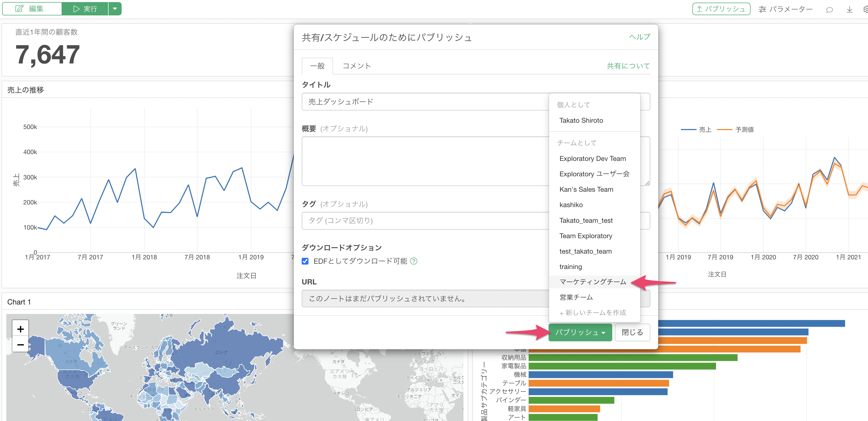Click green パブリッシュ dropdown button in dialog

point(580,332)
